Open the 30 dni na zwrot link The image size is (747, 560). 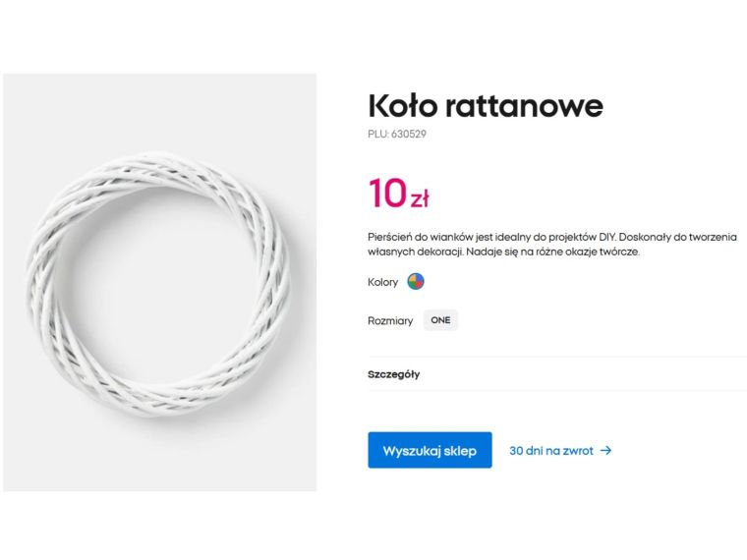point(550,450)
